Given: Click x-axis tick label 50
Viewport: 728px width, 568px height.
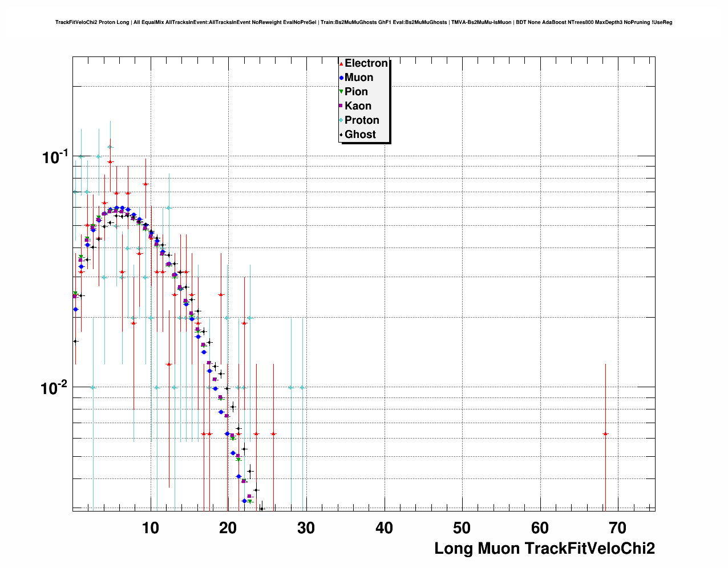Looking at the screenshot, I should click(462, 528).
